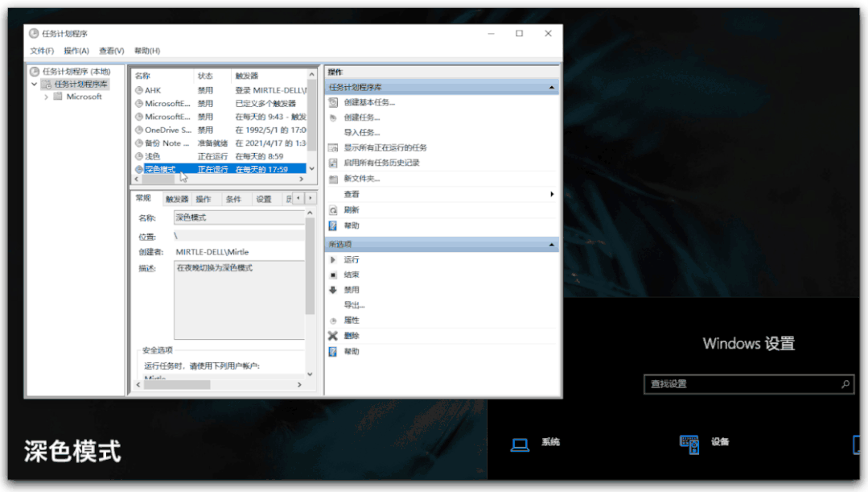Viewport: 868px width, 492px height.
Task: Click the 查找设置 search field
Action: click(x=748, y=384)
